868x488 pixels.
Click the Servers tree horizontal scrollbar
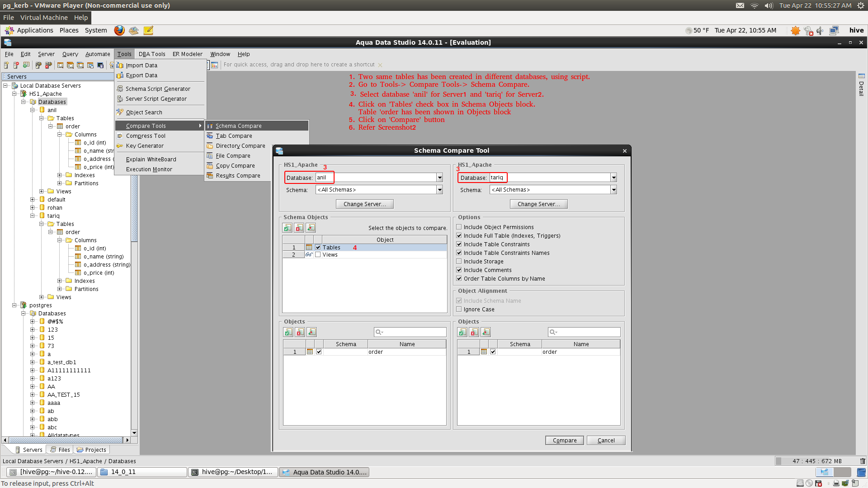[66, 440]
